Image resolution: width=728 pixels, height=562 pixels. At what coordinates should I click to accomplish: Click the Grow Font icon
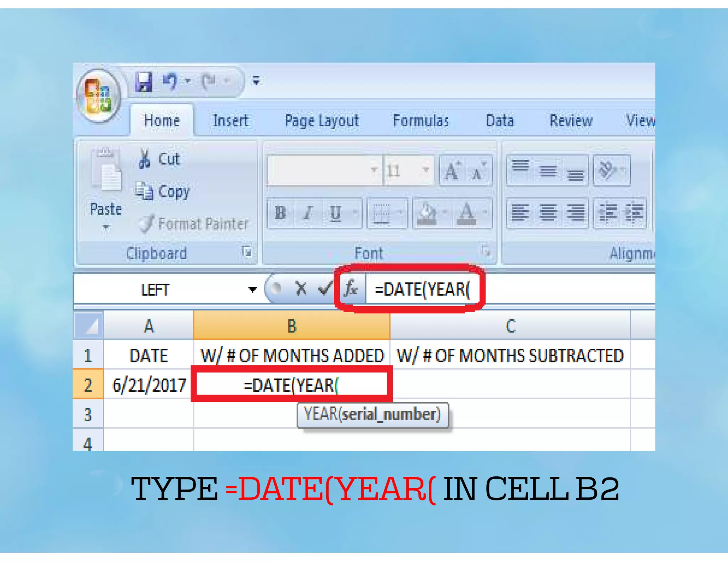tap(453, 171)
